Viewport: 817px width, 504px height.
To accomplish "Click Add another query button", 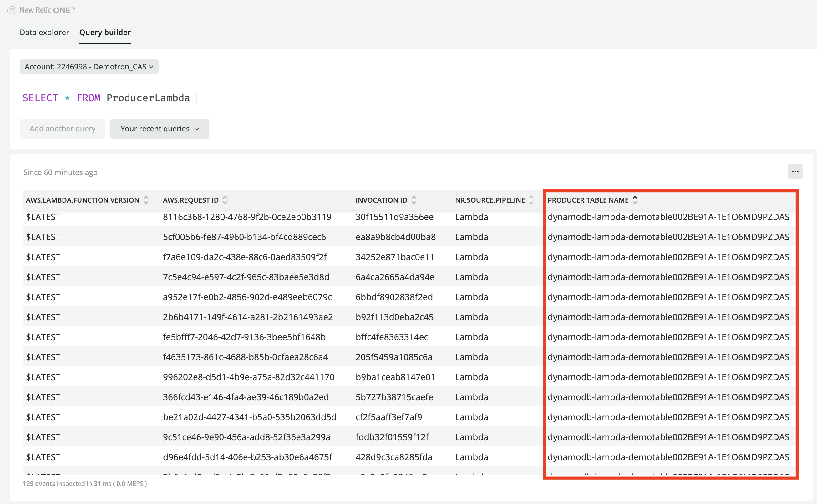I will 62,129.
